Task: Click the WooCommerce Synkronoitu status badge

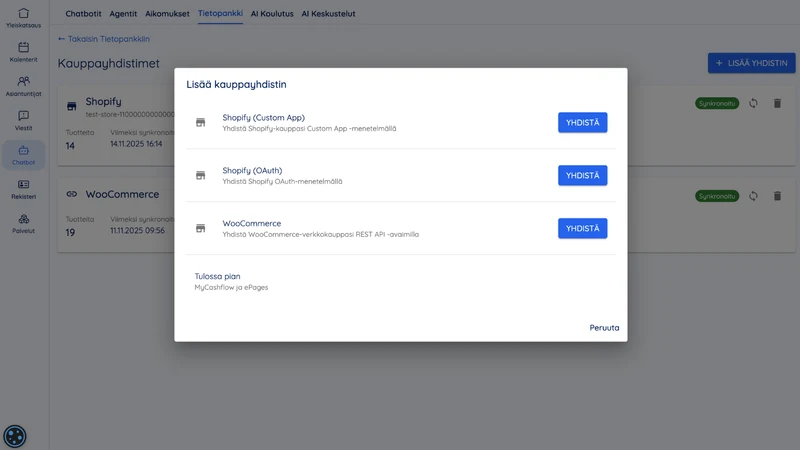Action: 717,196
